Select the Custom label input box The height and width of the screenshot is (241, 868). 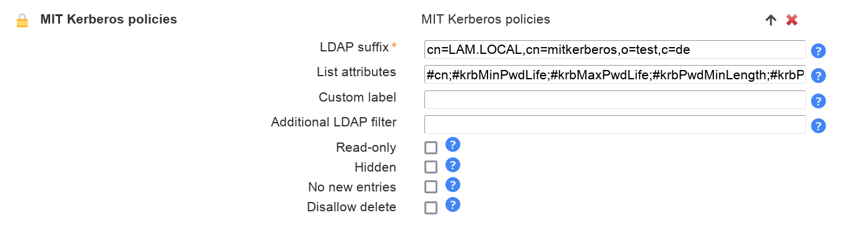(x=615, y=100)
